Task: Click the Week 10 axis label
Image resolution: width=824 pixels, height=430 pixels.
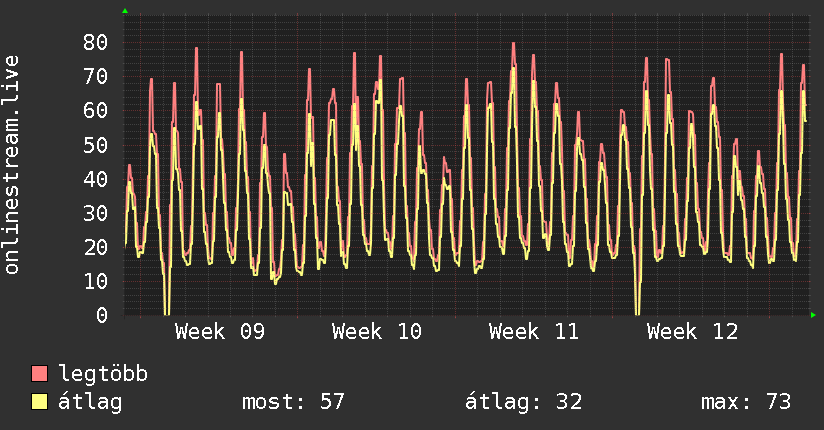Action: [x=377, y=332]
